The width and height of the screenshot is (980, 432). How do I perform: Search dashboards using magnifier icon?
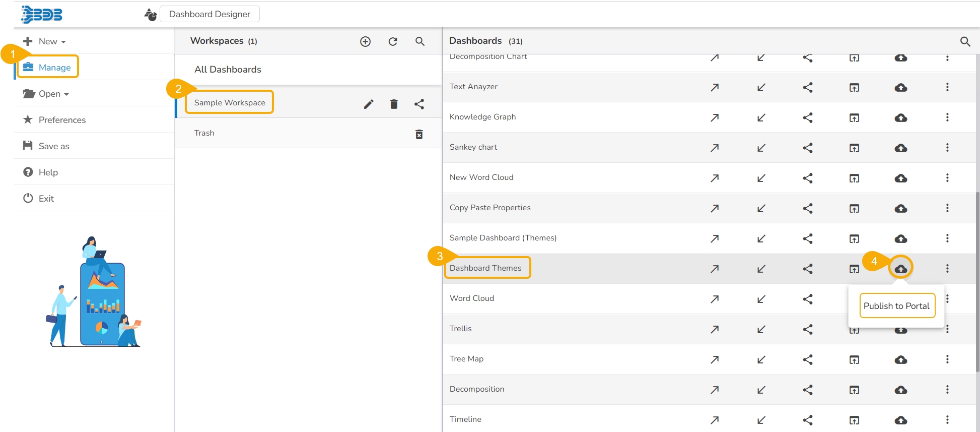(x=965, y=41)
